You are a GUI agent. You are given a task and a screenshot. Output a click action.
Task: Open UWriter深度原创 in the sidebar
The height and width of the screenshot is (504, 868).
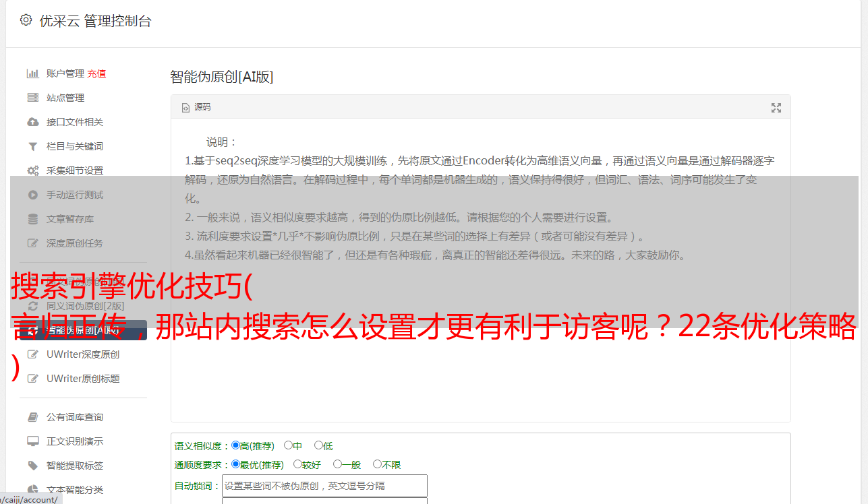(x=83, y=354)
